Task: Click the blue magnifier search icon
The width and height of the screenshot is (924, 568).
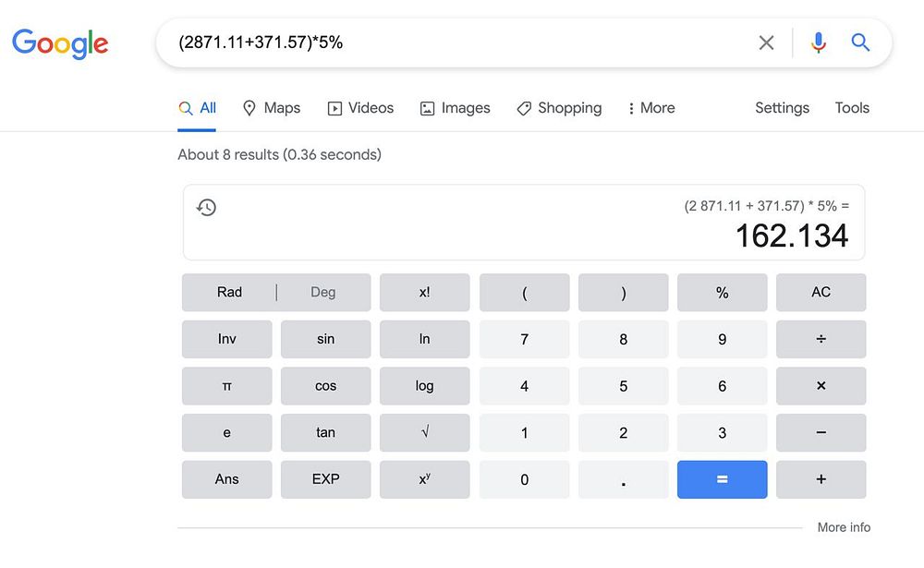Action: coord(860,42)
